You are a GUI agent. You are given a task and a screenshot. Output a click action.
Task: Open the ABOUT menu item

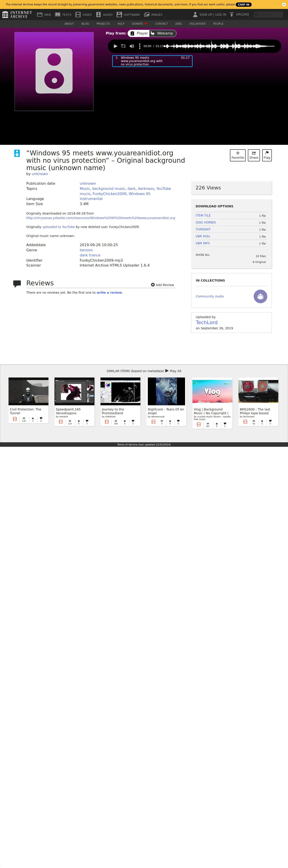69,24
